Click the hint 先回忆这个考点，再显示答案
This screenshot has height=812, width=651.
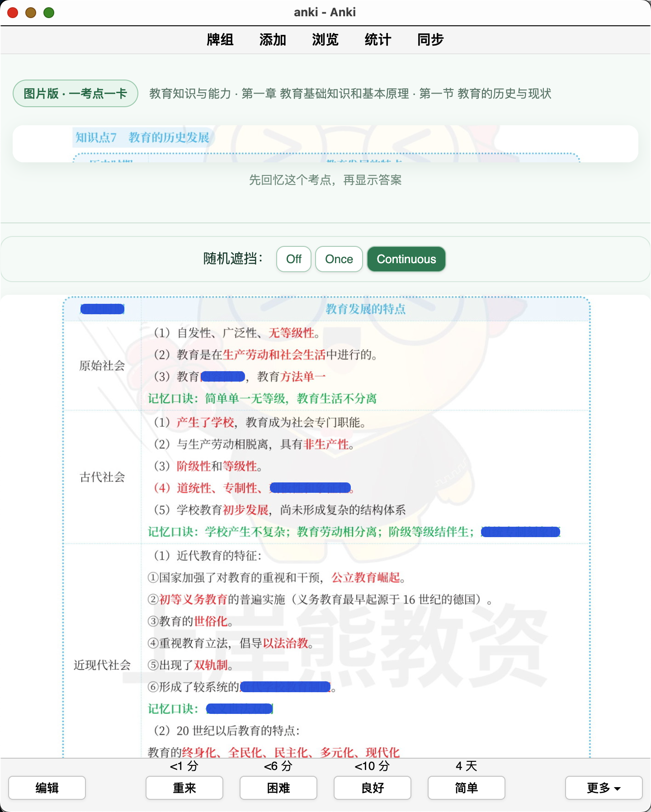pyautogui.click(x=325, y=180)
